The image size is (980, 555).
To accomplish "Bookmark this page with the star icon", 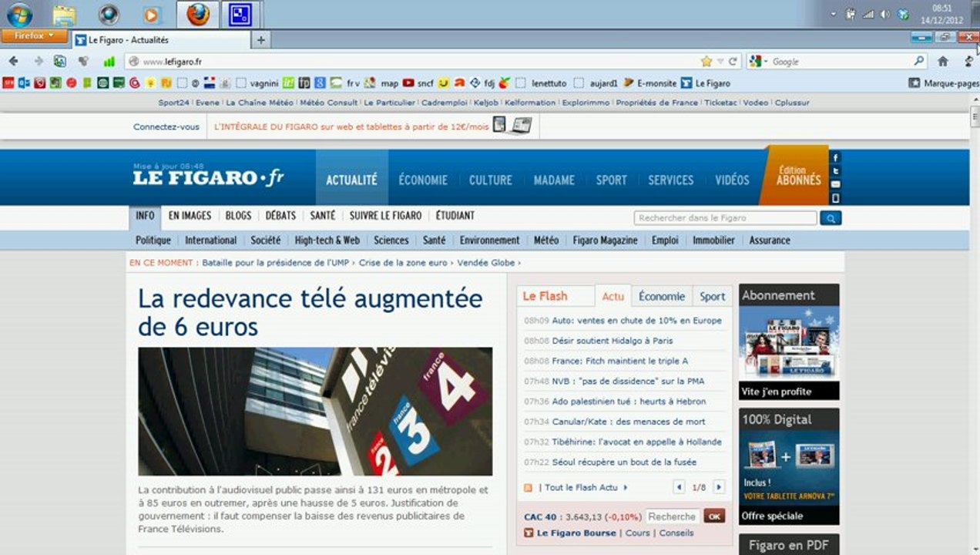I will [706, 61].
